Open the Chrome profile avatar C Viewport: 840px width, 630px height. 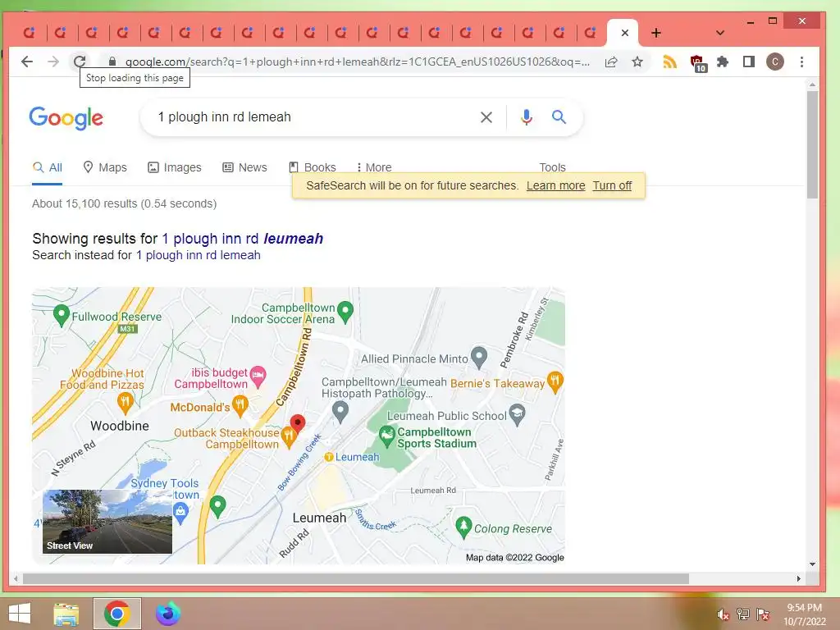[774, 62]
